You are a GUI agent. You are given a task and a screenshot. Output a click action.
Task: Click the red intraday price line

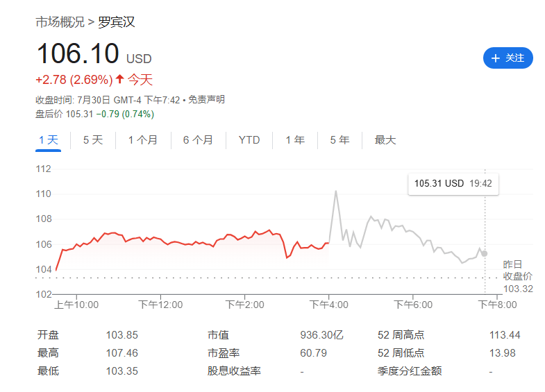click(x=174, y=241)
